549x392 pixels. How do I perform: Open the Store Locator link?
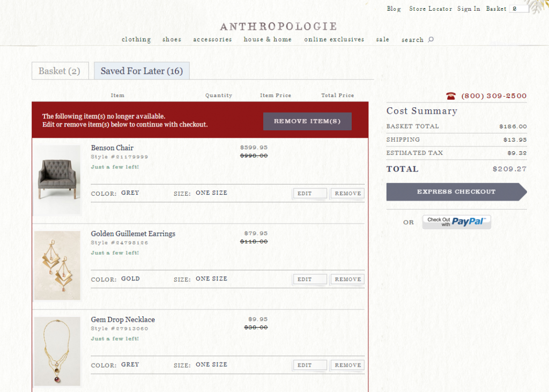pos(431,9)
